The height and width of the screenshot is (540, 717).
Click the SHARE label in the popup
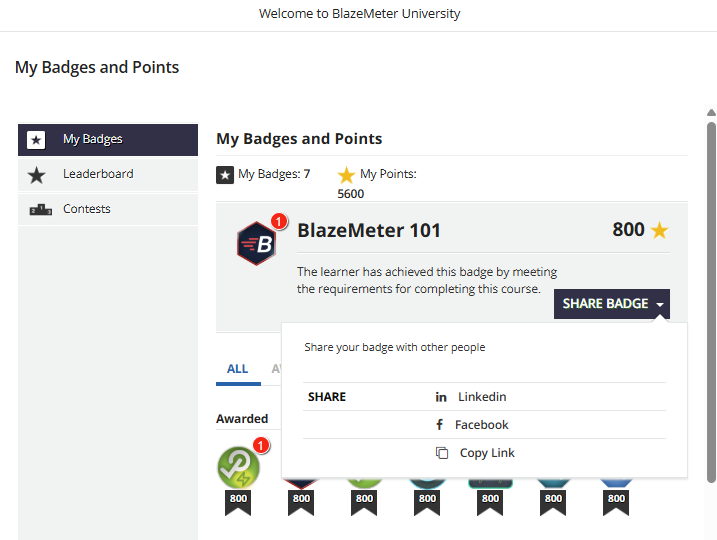point(327,397)
